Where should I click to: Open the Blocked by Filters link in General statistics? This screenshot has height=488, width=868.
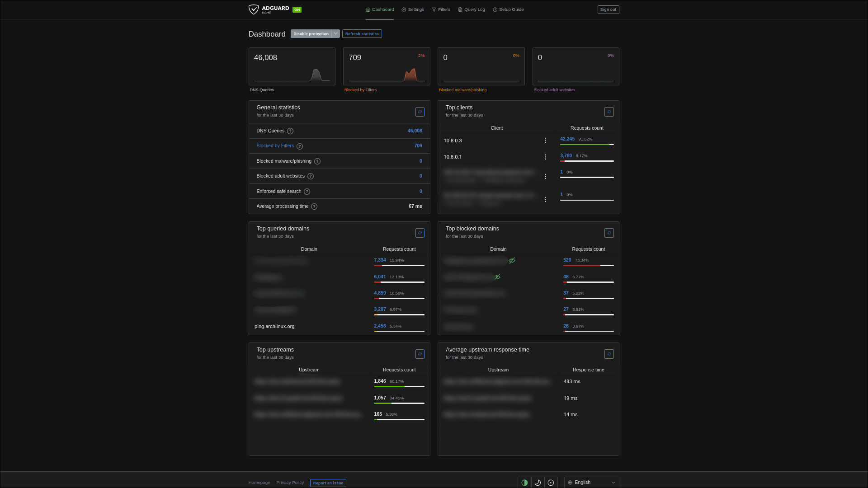coord(275,146)
